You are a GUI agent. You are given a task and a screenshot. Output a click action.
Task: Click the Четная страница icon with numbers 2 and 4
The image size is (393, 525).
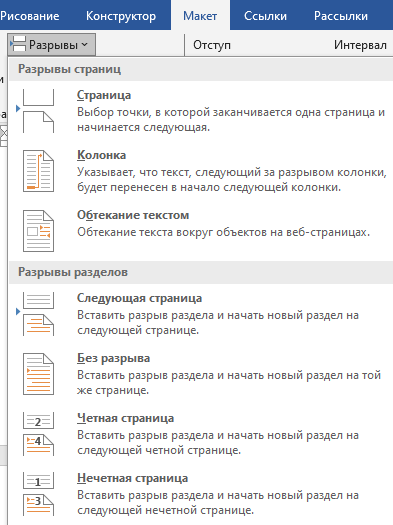[x=38, y=434]
